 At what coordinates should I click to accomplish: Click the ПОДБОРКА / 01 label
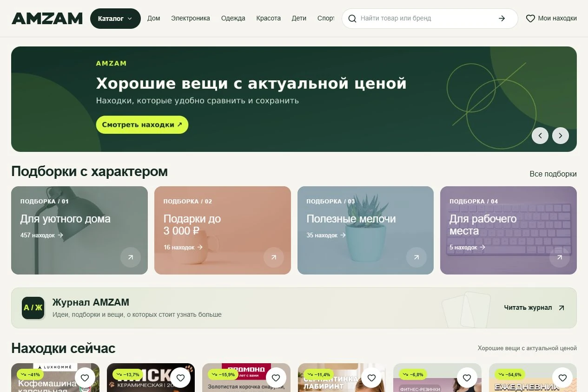(x=45, y=202)
